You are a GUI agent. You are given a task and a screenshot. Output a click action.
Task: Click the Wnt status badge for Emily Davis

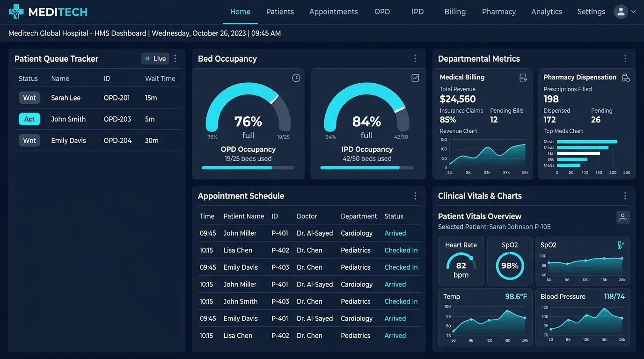(x=29, y=140)
